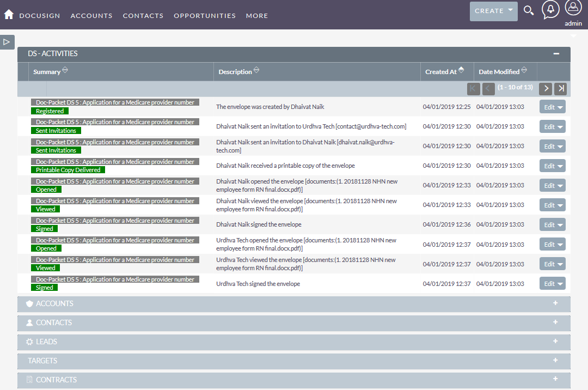The width and height of the screenshot is (588, 390).
Task: Open the Create dropdown
Action: tap(493, 11)
